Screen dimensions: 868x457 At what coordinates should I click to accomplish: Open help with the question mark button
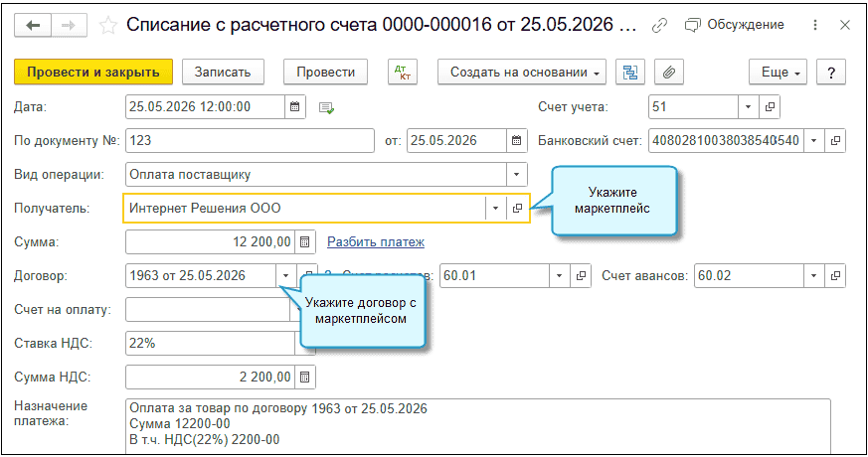(831, 72)
